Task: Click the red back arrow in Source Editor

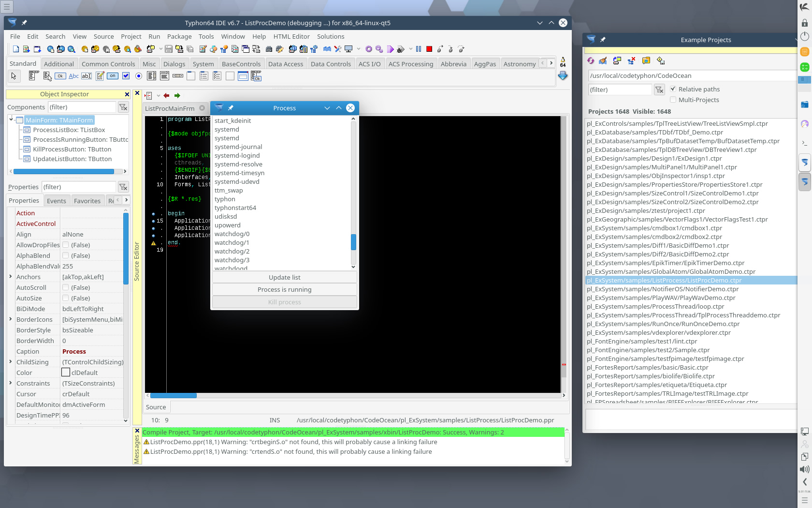Action: [166, 95]
